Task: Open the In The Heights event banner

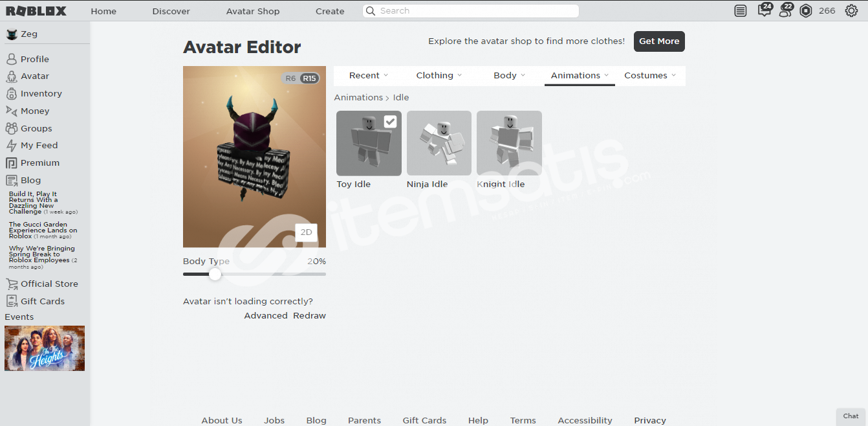Action: pyautogui.click(x=45, y=348)
